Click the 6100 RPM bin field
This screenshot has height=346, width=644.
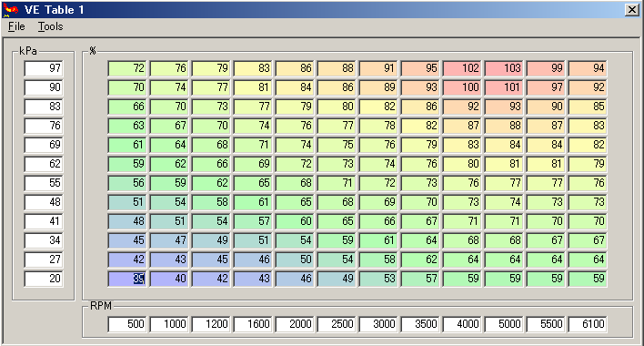click(589, 324)
